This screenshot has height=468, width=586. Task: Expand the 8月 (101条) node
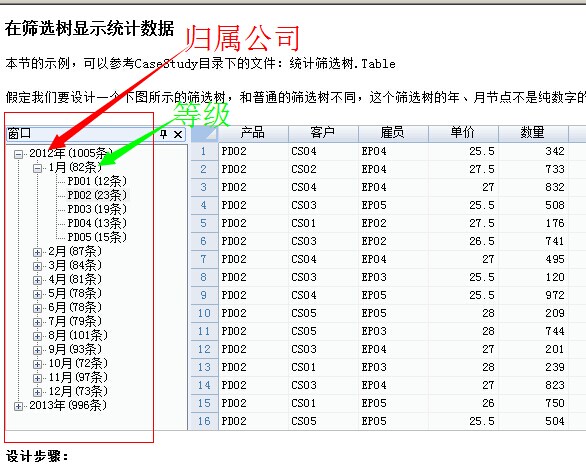coord(37,336)
